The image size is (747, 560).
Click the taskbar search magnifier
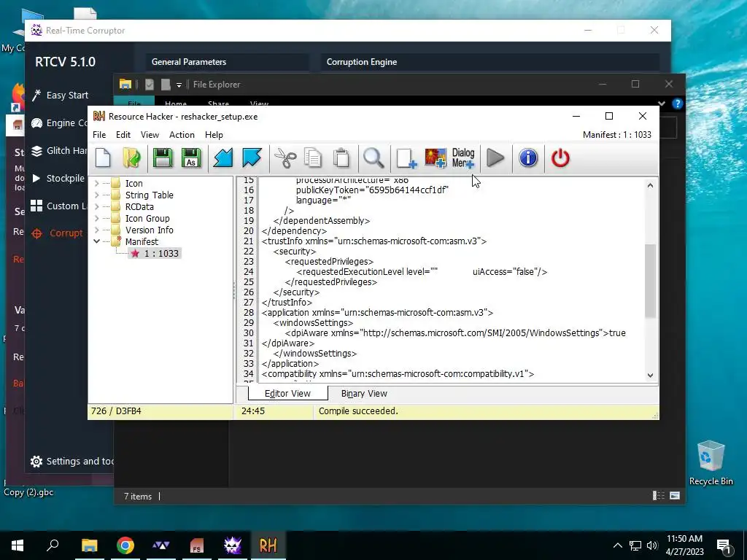[x=53, y=545]
